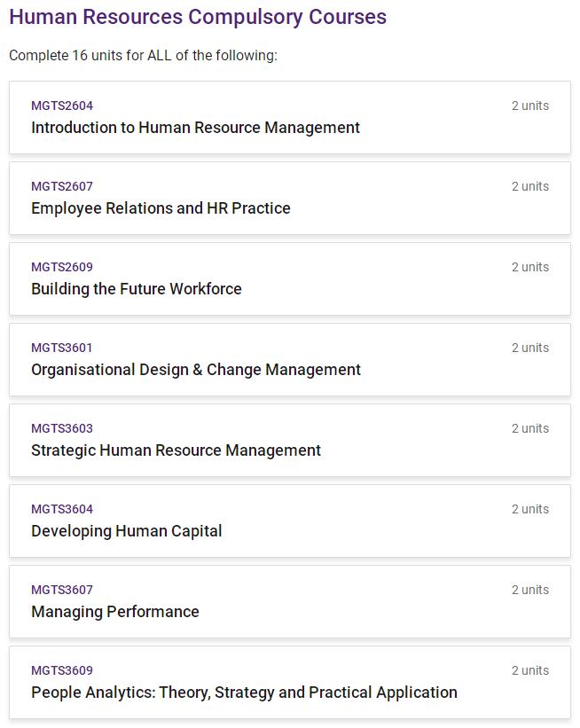
Task: Click the 2 units label for MGTS2604
Action: [529, 106]
